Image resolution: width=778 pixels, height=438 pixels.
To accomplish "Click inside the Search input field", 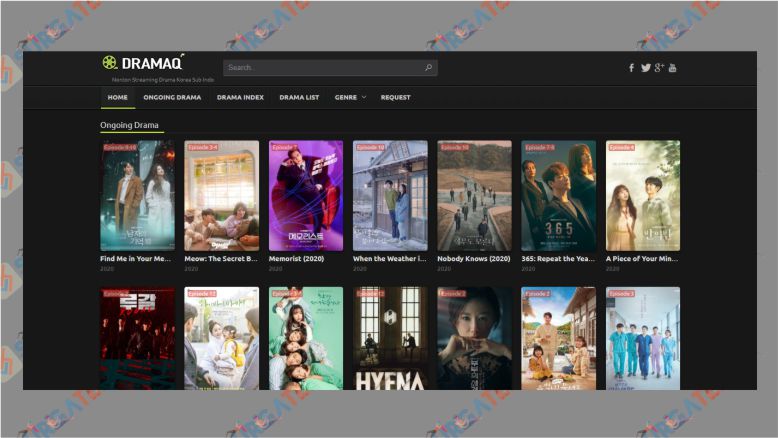I will [x=320, y=68].
